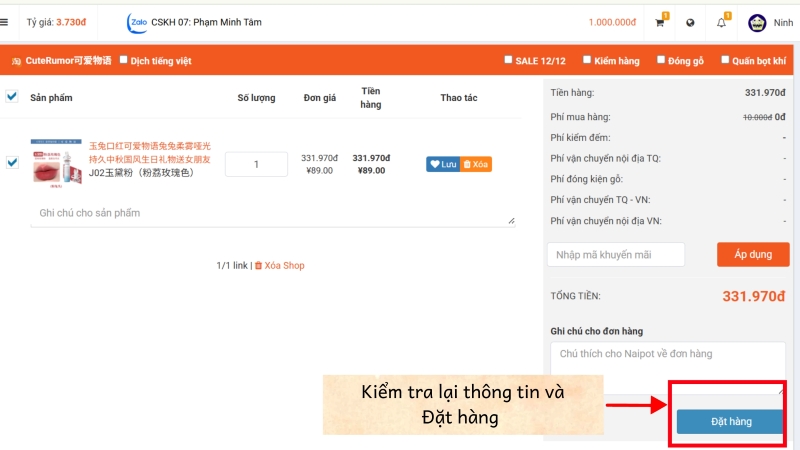Click the Ninh username

coord(783,22)
